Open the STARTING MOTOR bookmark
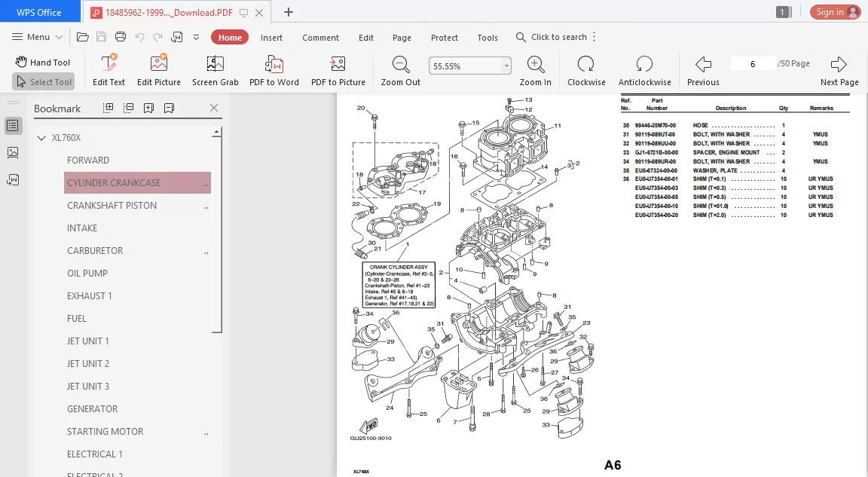 tap(105, 432)
